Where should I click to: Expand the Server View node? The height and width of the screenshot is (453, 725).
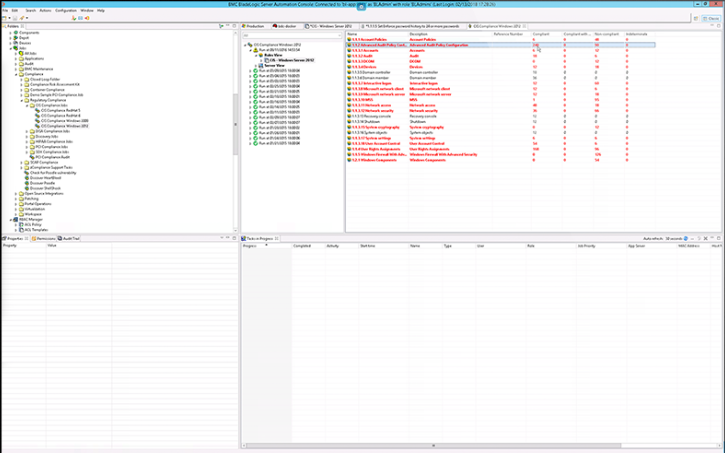[x=256, y=66]
